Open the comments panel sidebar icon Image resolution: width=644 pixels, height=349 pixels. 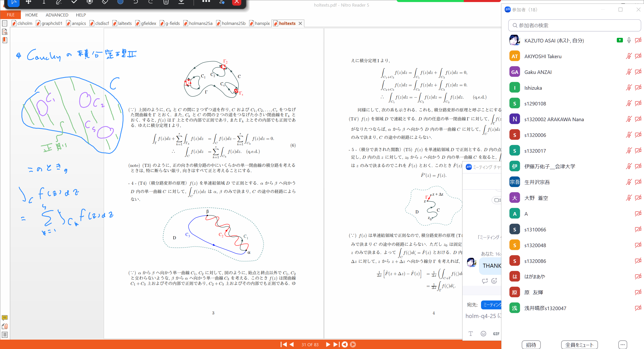click(5, 318)
